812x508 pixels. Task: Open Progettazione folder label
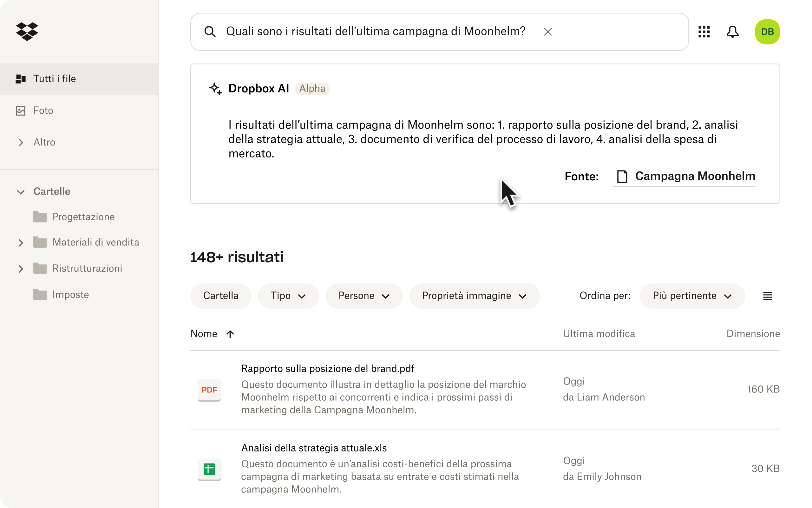[x=83, y=217]
